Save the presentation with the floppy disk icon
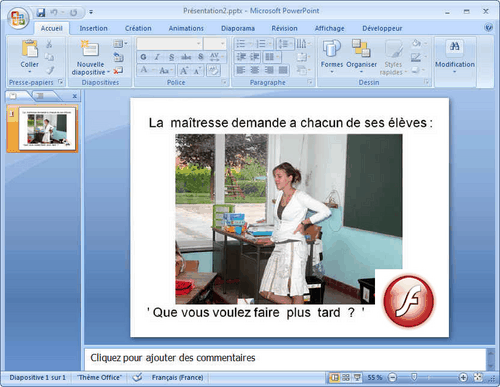500x387 pixels. [x=41, y=13]
